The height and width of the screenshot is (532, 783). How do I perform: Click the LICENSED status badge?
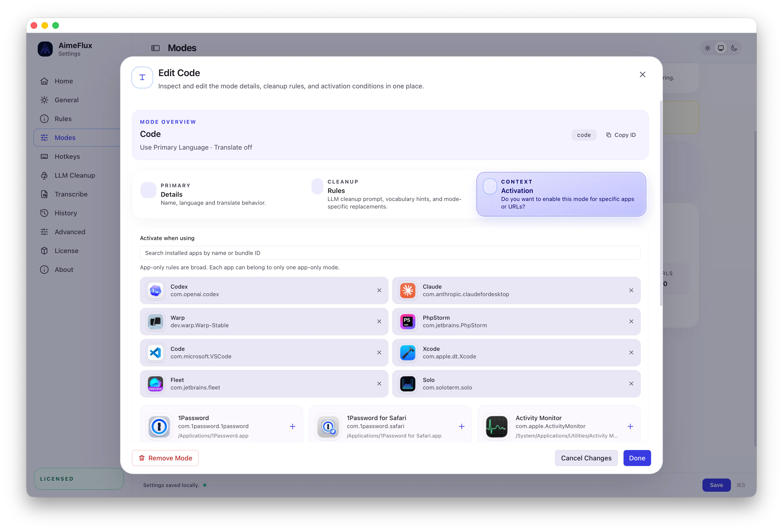point(78,479)
